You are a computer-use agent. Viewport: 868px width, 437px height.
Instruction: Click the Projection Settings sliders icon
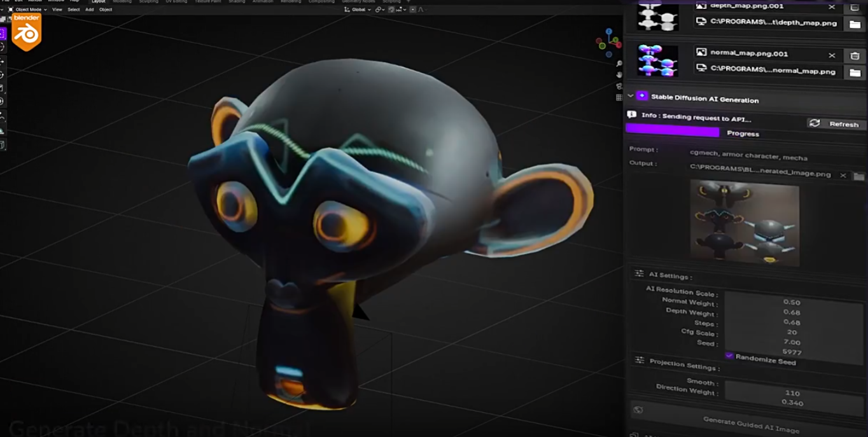tap(640, 360)
